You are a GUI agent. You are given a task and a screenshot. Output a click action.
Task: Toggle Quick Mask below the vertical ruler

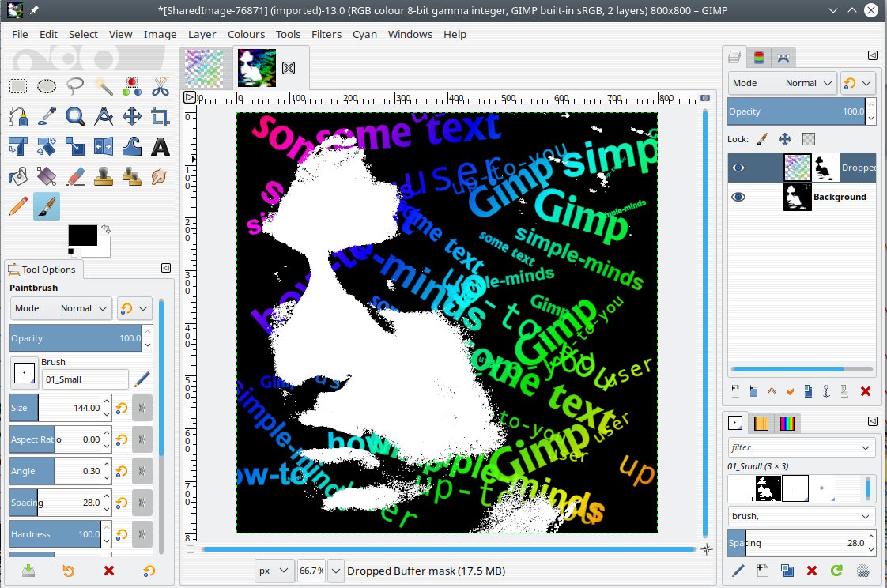(x=190, y=549)
